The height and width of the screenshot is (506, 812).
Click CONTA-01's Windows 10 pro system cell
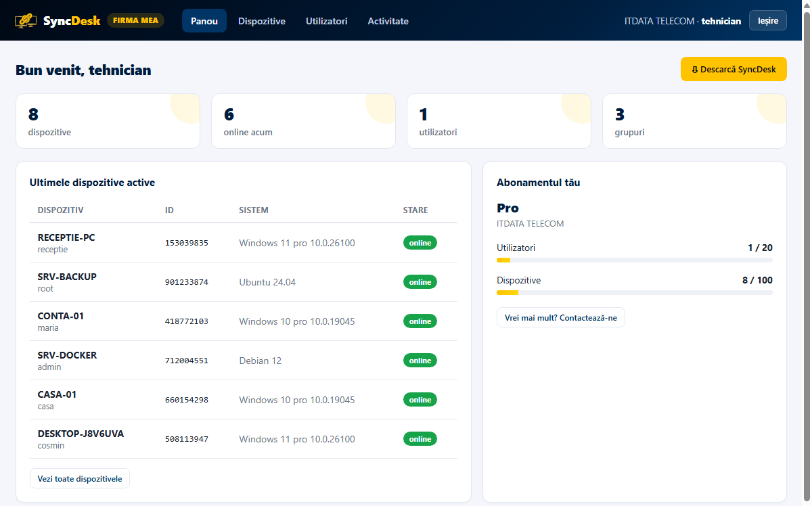pos(297,321)
